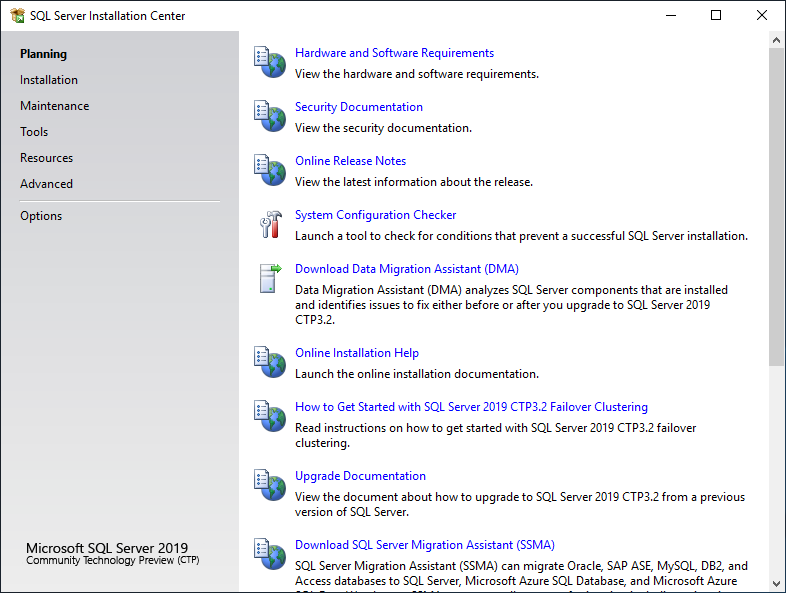Open the Upgrade Documentation link
This screenshot has height=593, width=786.
pos(360,476)
